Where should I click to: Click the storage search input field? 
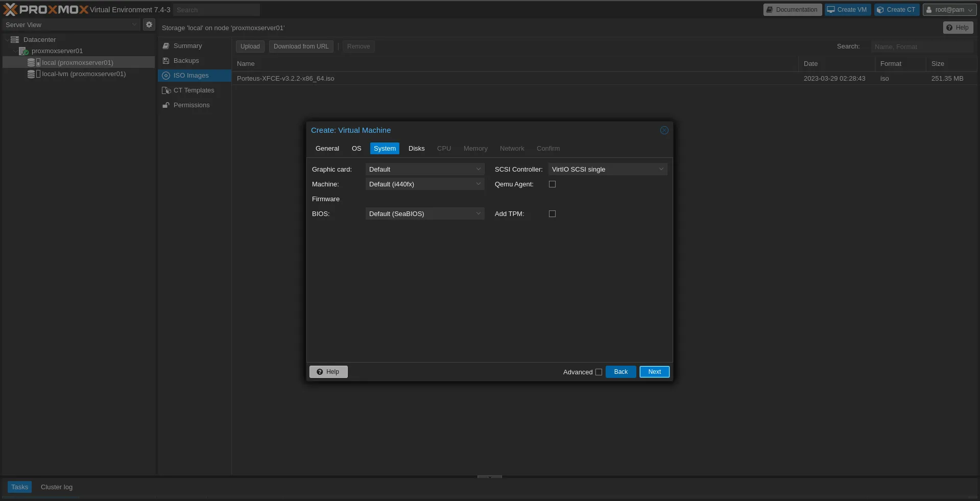coord(921,46)
